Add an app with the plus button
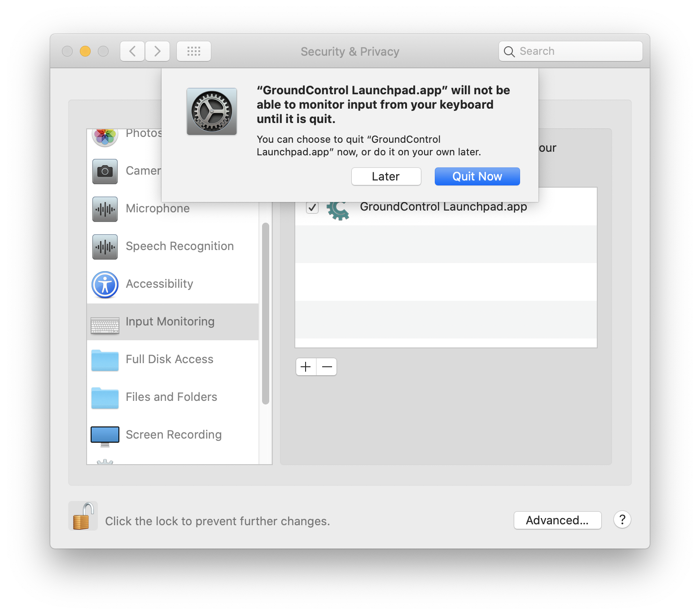Screen dimensions: 700x615 pos(306,367)
